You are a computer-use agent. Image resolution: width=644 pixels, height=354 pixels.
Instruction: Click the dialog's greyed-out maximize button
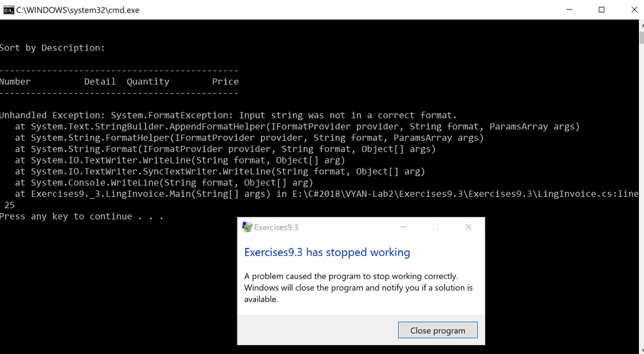[435, 227]
